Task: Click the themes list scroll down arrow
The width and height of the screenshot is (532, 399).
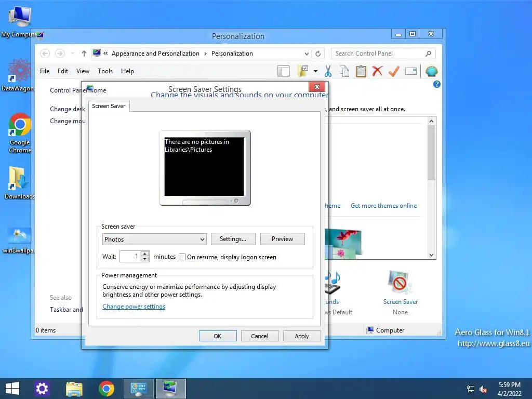Action: pyautogui.click(x=431, y=255)
